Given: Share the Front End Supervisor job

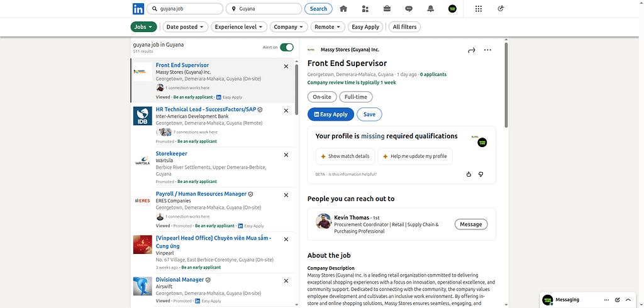Looking at the screenshot, I should pyautogui.click(x=471, y=50).
